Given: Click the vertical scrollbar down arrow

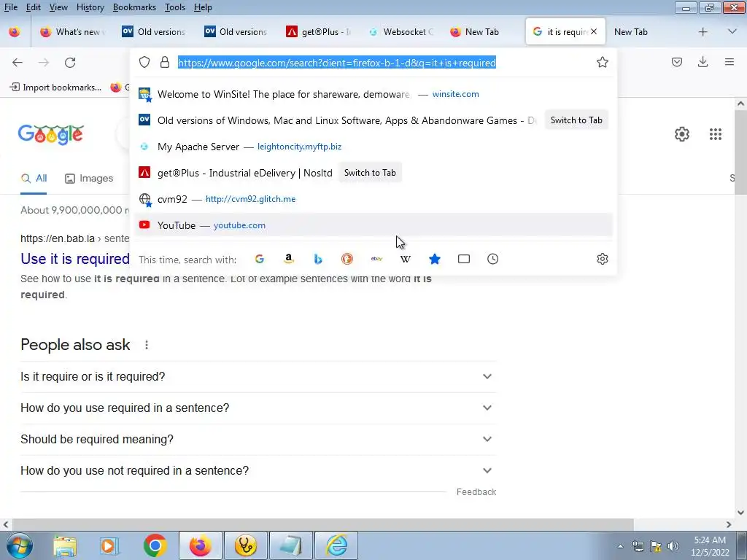Looking at the screenshot, I should pos(740,513).
